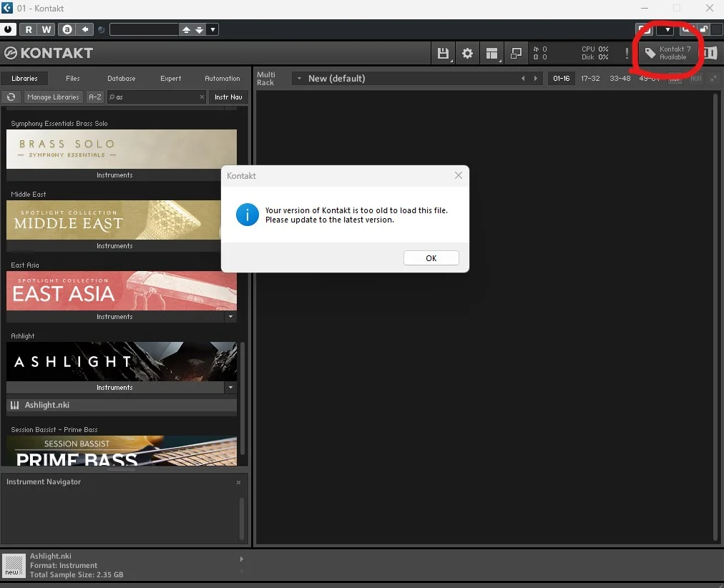Close the Instrument Navigator pane
The width and height of the screenshot is (724, 588).
coord(238,482)
